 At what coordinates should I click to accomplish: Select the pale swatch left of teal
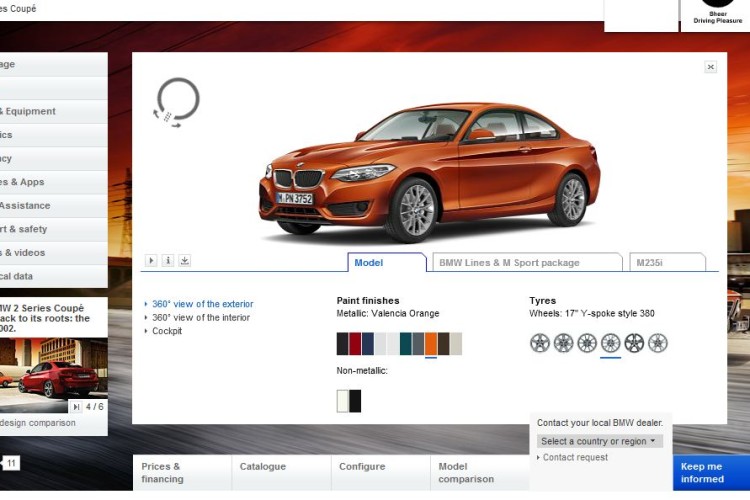coord(393,344)
